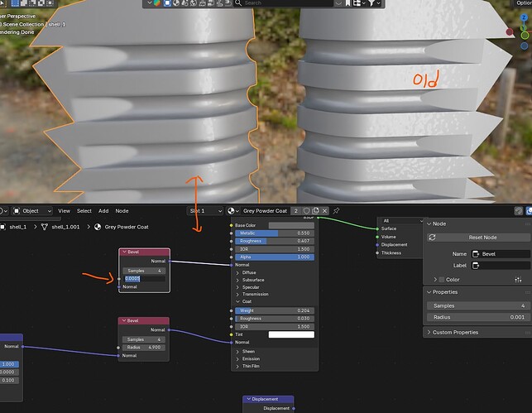Grab the Custom Properties panel drag grip
Screen dimensions: 532x413
(528, 332)
